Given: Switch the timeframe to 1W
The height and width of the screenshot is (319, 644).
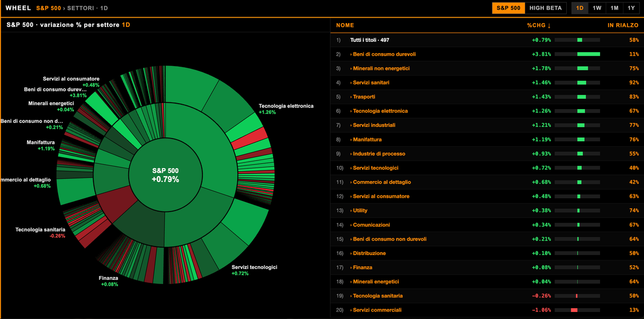Looking at the screenshot, I should 597,8.
